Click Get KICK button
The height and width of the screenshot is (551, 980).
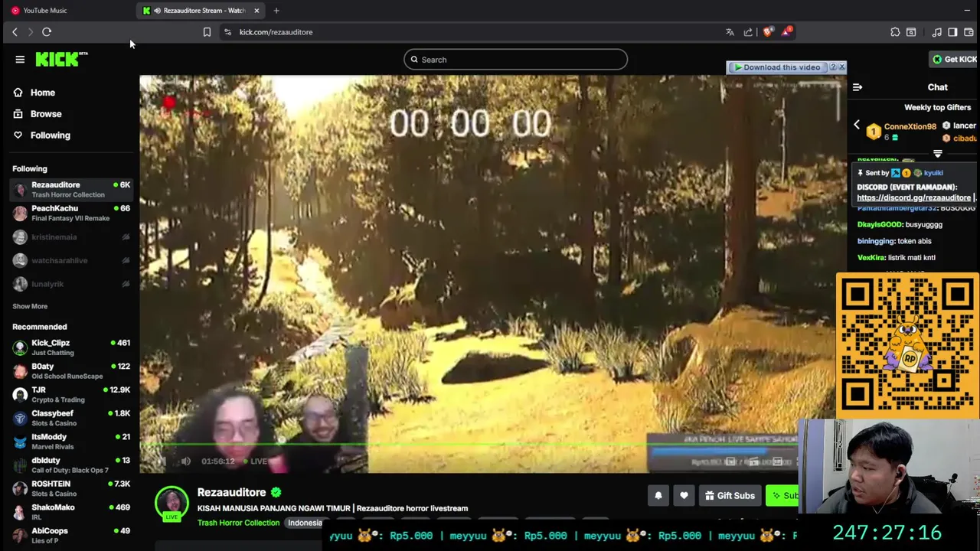(x=954, y=59)
